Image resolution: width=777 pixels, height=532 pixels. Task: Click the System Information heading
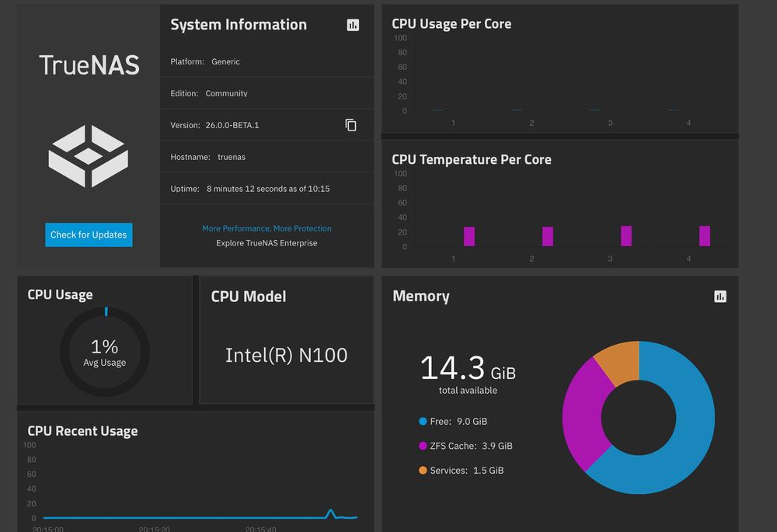pyautogui.click(x=239, y=25)
